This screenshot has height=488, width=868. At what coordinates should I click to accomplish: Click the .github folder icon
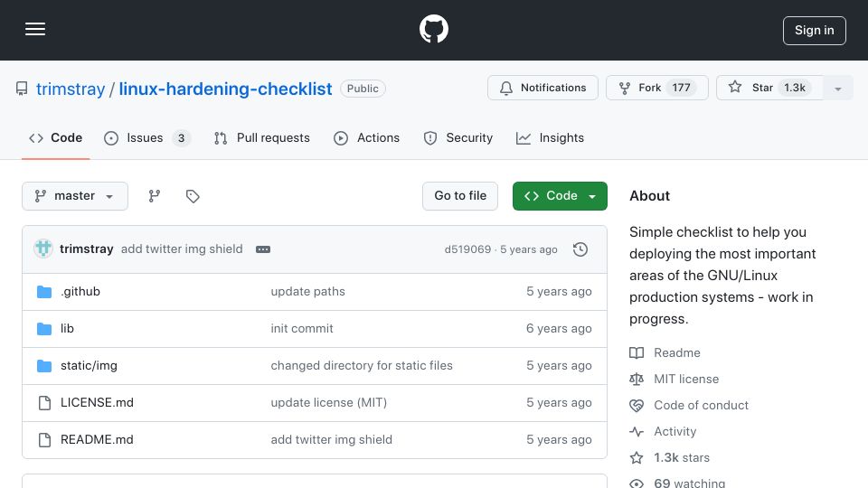[x=44, y=292]
